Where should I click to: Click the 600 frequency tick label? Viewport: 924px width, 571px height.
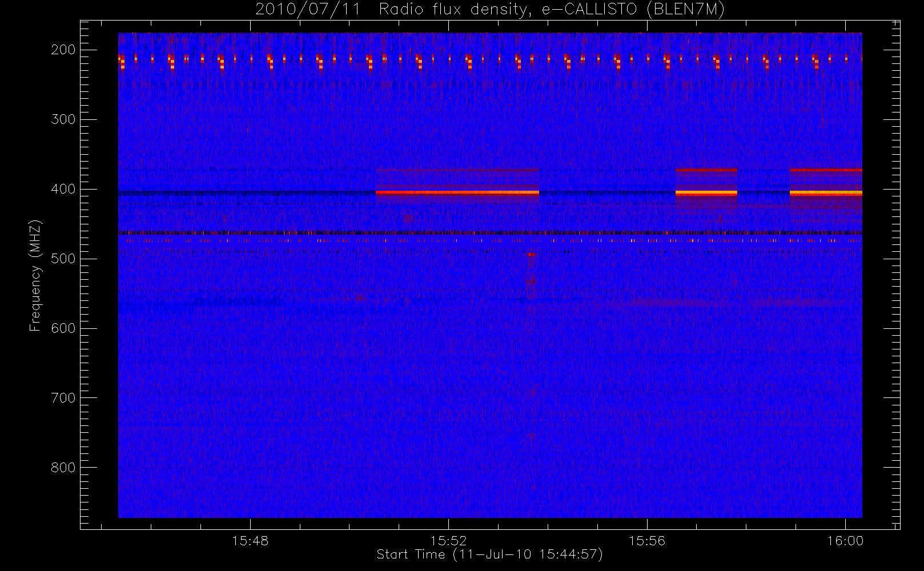(x=63, y=328)
